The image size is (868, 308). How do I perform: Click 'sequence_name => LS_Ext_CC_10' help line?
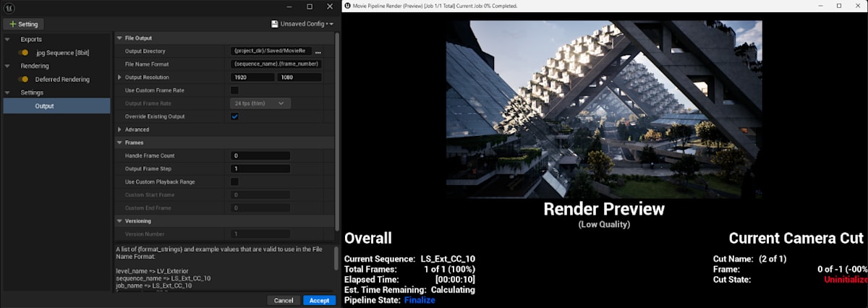[163, 278]
